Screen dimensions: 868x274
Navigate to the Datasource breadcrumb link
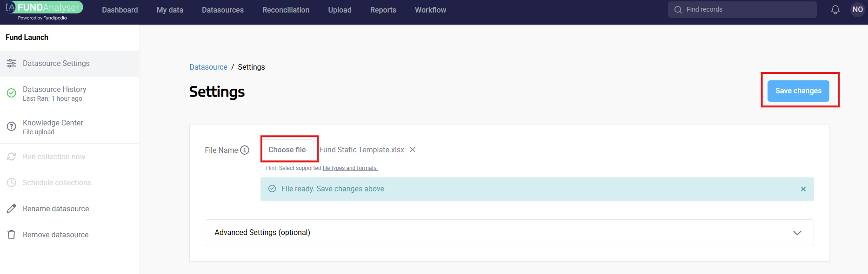[208, 67]
